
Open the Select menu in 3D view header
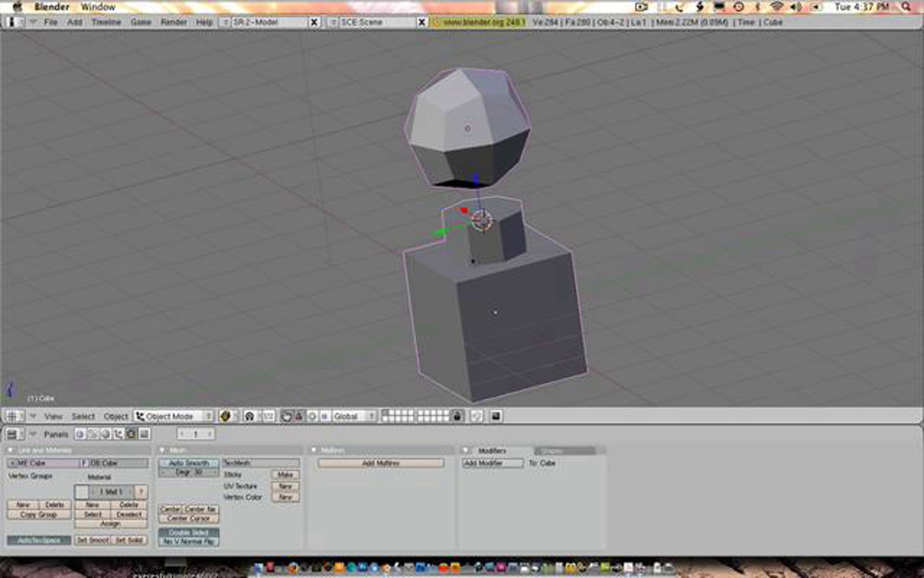point(83,417)
